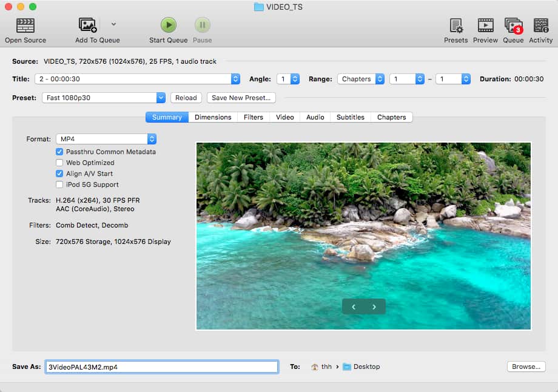Go to next preview image arrow
Screen dimensions: 558x392
(374, 307)
